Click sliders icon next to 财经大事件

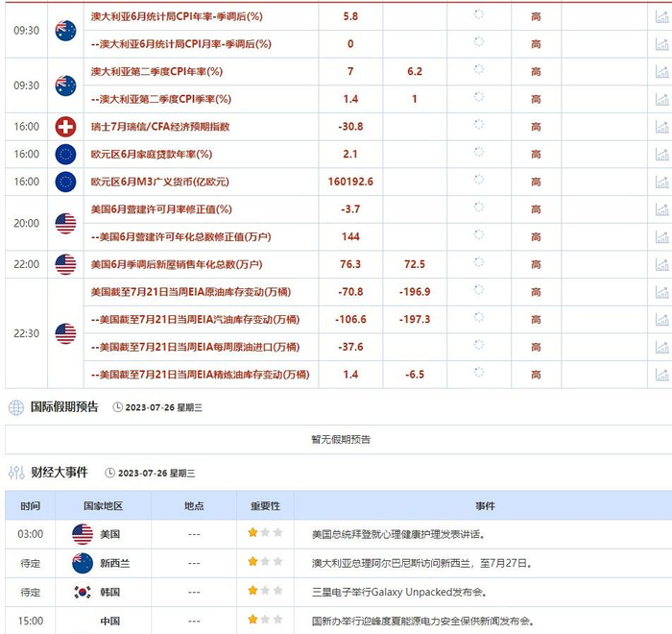16,473
